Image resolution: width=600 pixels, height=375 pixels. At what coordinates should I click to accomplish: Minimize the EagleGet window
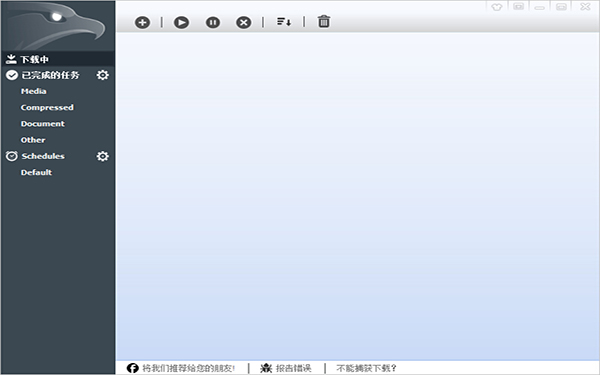[x=540, y=7]
